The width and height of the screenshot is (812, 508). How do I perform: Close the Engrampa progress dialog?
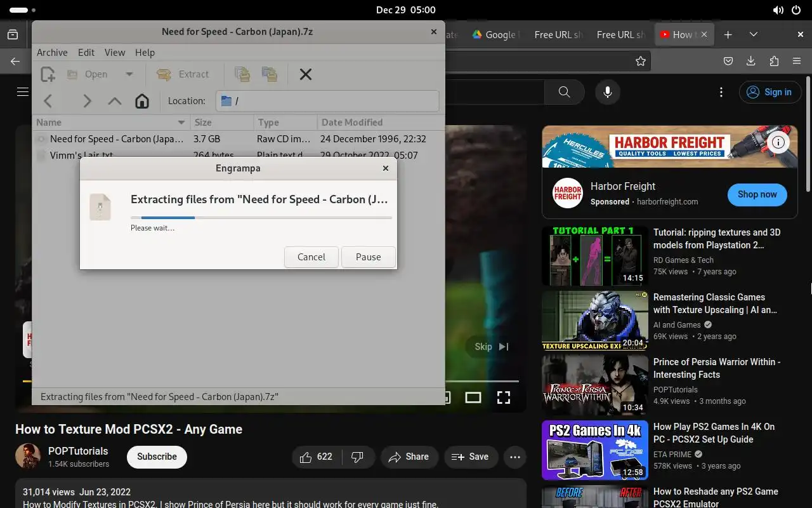tap(386, 168)
